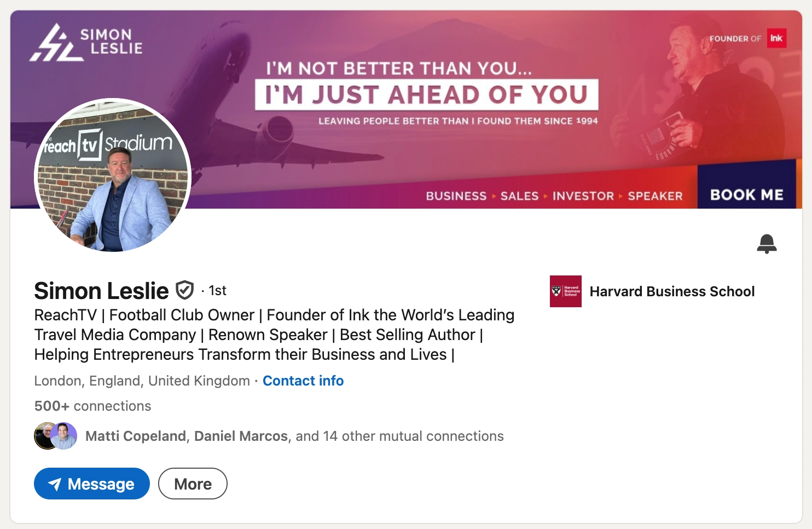Click the red Ink logo in the banner
This screenshot has width=812, height=529.
click(776, 38)
